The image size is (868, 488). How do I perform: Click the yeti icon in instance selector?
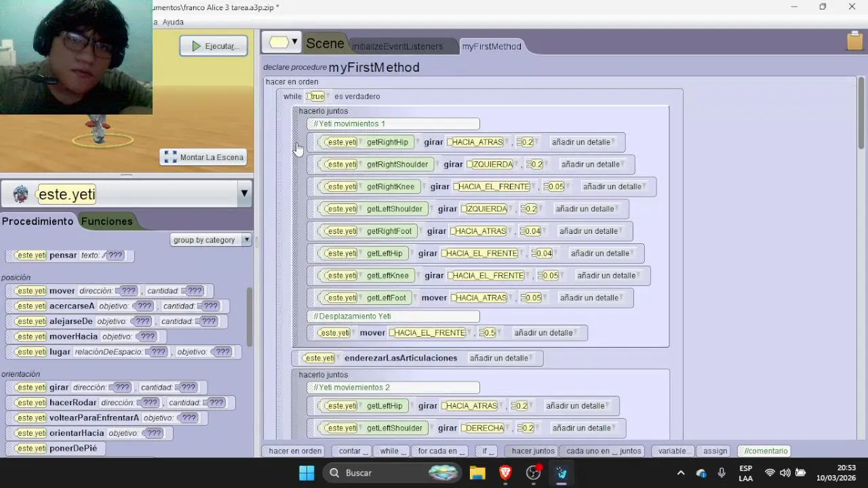21,195
